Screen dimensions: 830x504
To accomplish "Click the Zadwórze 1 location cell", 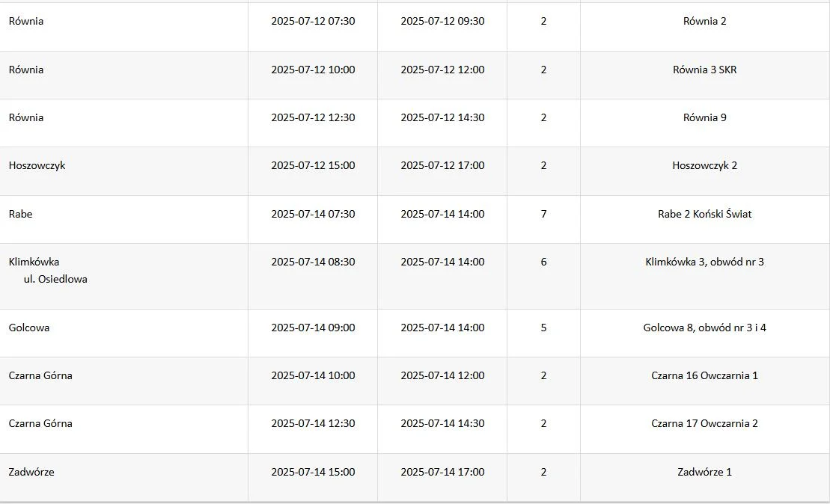I will point(704,472).
